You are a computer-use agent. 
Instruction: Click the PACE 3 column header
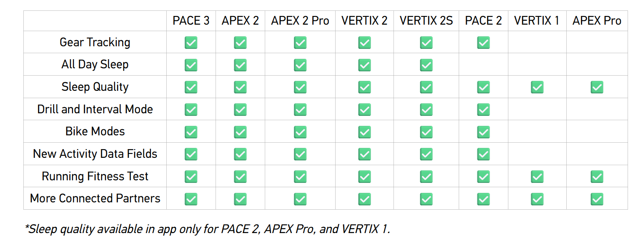coord(191,21)
